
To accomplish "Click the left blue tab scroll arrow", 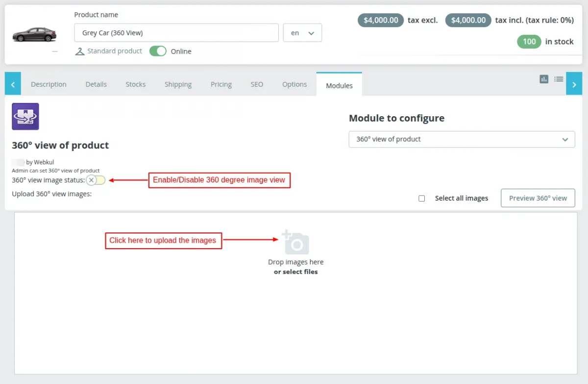I will point(13,84).
